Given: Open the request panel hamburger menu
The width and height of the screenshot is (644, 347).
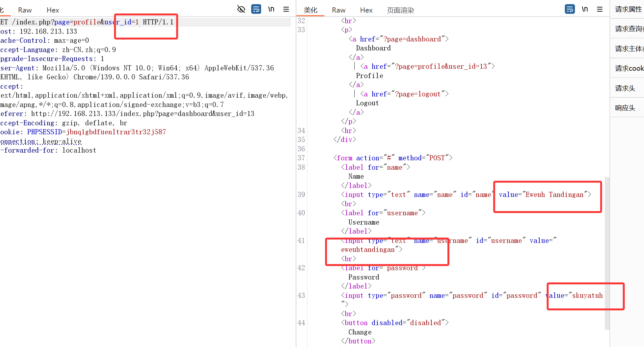Looking at the screenshot, I should pyautogui.click(x=286, y=9).
